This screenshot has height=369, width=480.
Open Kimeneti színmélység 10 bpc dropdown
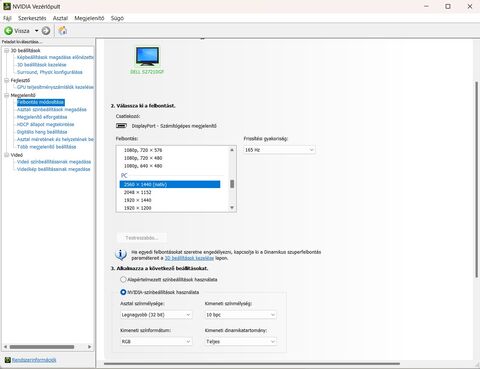241,315
